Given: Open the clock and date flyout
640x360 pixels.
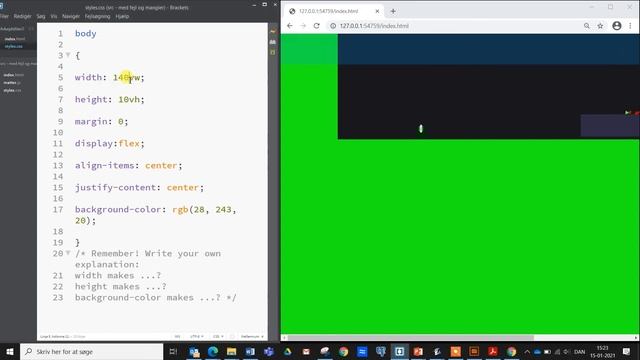Looking at the screenshot, I should pyautogui.click(x=602, y=351).
